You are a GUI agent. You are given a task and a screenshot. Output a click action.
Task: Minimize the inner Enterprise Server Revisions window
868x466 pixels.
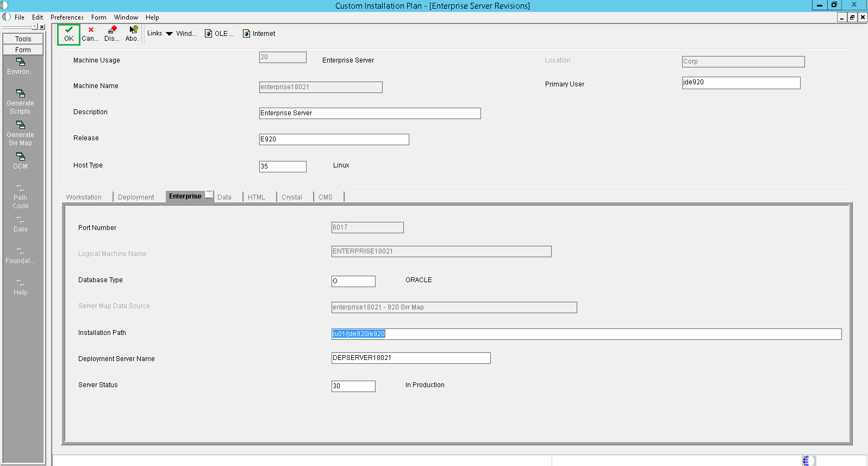(x=842, y=17)
